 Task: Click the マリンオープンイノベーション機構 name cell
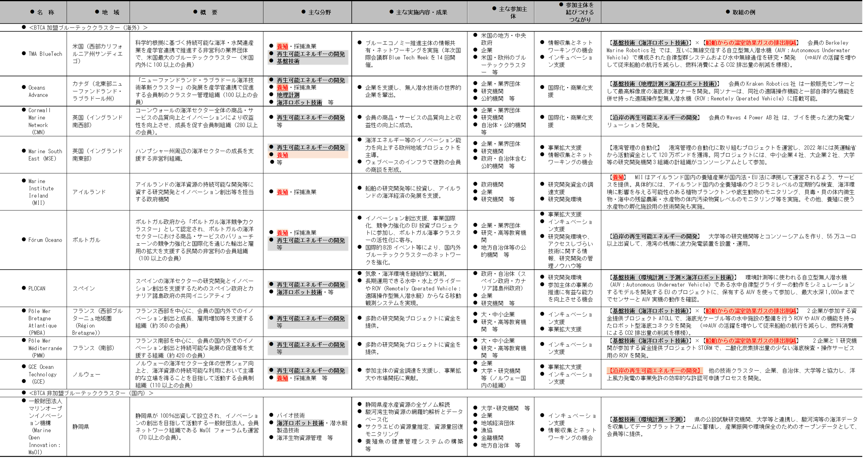pos(33,426)
